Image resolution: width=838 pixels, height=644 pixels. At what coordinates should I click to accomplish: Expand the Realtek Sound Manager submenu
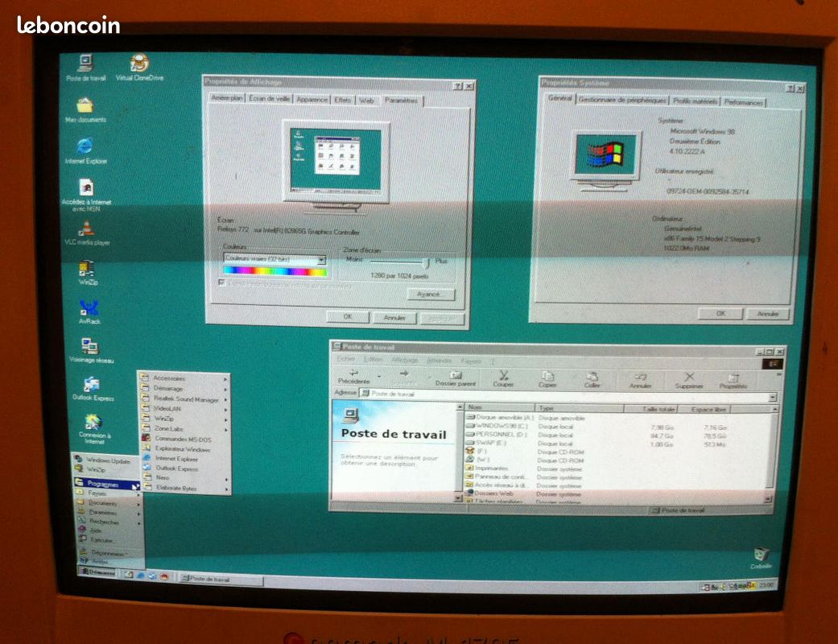(x=185, y=398)
